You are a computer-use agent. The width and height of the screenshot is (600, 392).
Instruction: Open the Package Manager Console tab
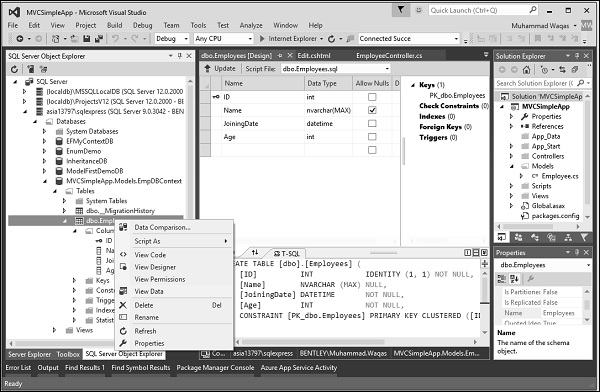215,368
